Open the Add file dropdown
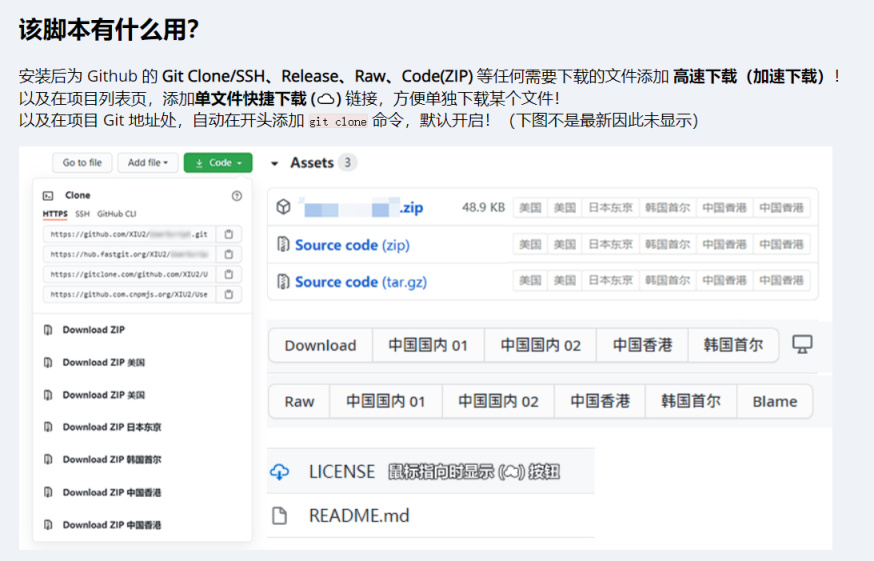The width and height of the screenshot is (874, 561). point(148,163)
